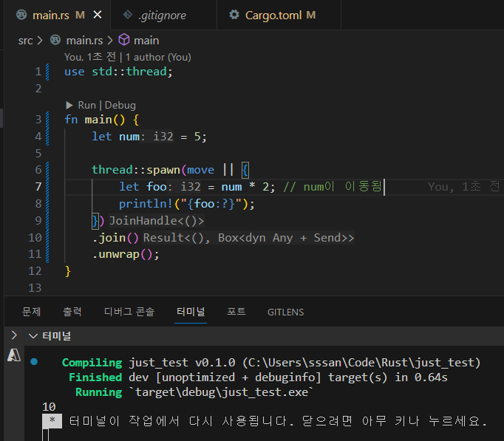Expand the chevron left of 터미널 header

tap(13, 336)
